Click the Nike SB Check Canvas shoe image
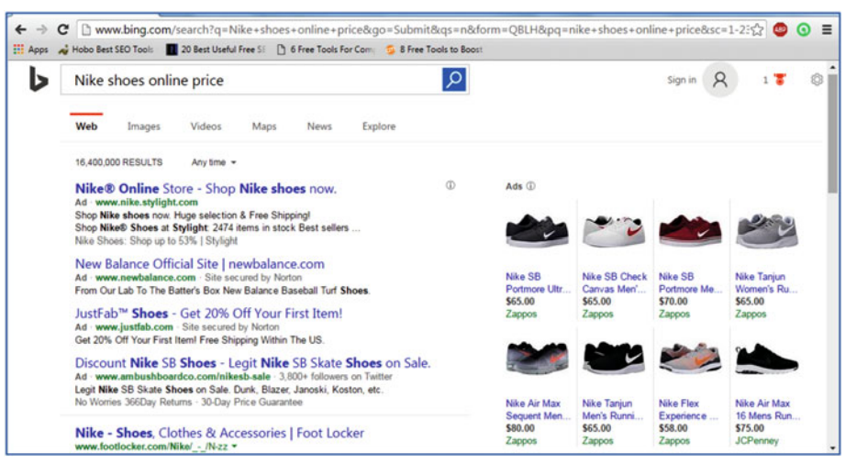The width and height of the screenshot is (868, 475). tap(614, 230)
